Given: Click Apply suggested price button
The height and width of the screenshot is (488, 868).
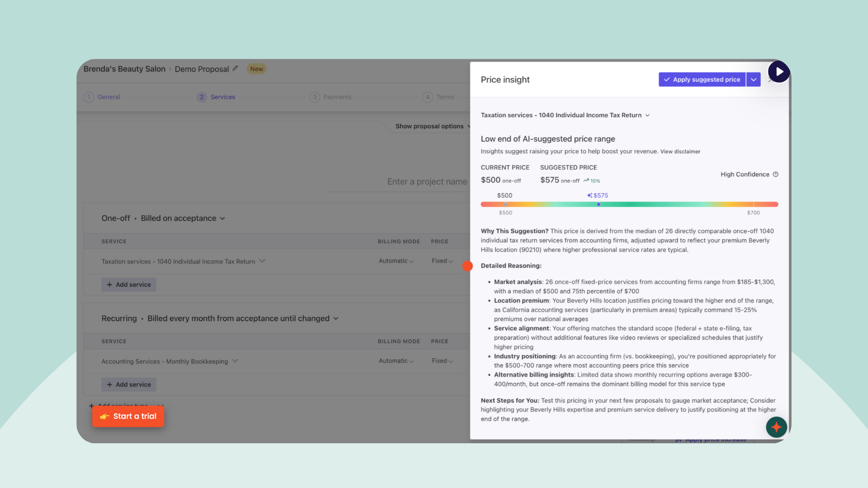Looking at the screenshot, I should point(702,80).
